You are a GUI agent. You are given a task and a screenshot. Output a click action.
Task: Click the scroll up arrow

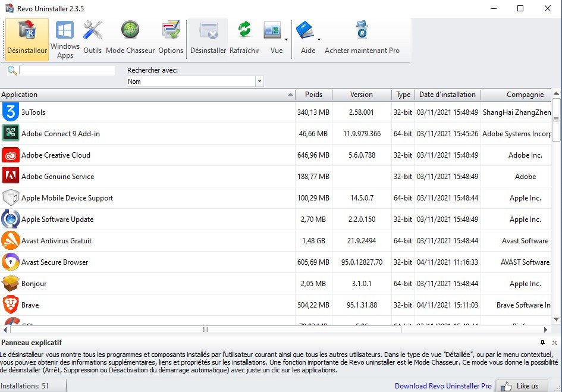pyautogui.click(x=556, y=93)
